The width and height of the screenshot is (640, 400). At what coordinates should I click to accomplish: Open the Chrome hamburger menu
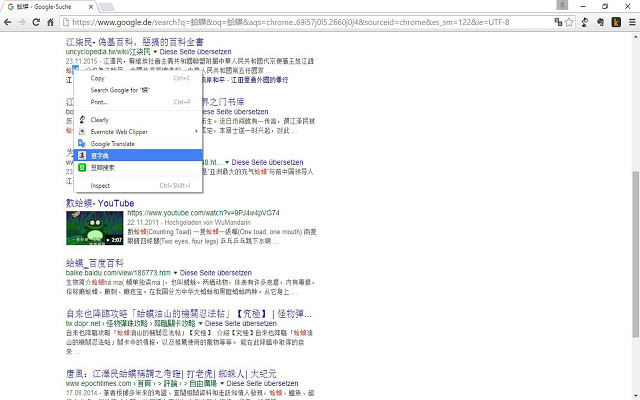(632, 22)
